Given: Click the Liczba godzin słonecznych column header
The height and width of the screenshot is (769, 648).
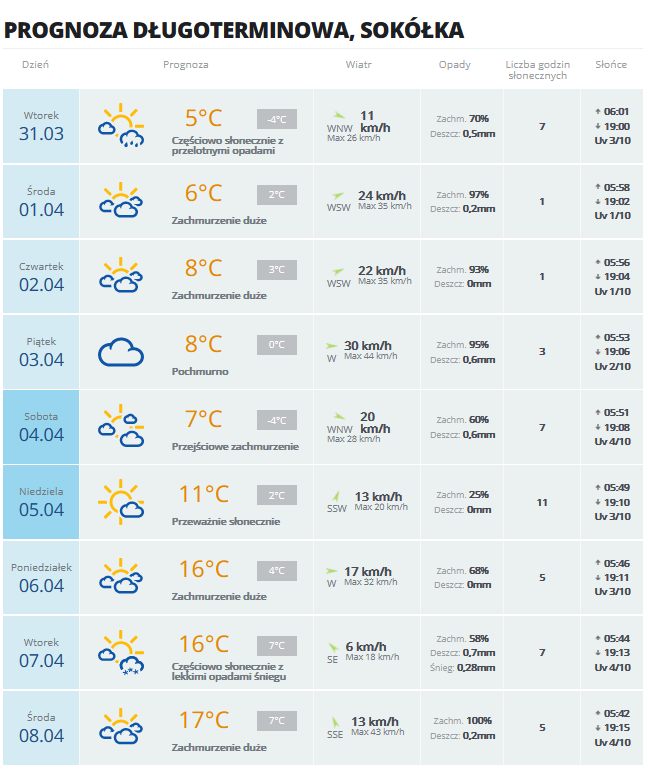Looking at the screenshot, I should pos(537,70).
